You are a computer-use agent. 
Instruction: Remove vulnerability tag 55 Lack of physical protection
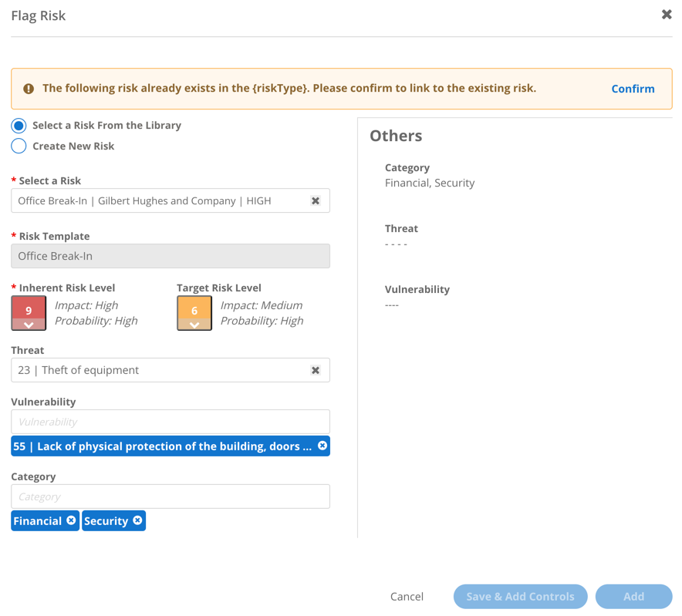click(323, 446)
